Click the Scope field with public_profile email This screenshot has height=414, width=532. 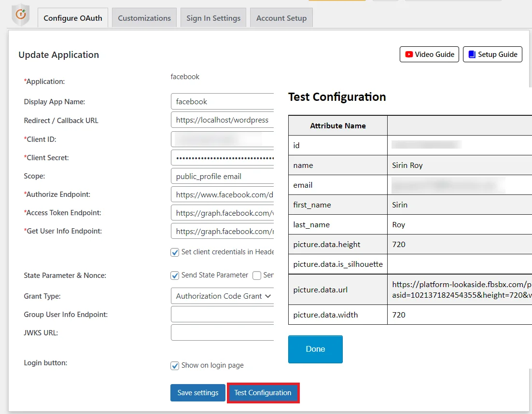pos(223,176)
